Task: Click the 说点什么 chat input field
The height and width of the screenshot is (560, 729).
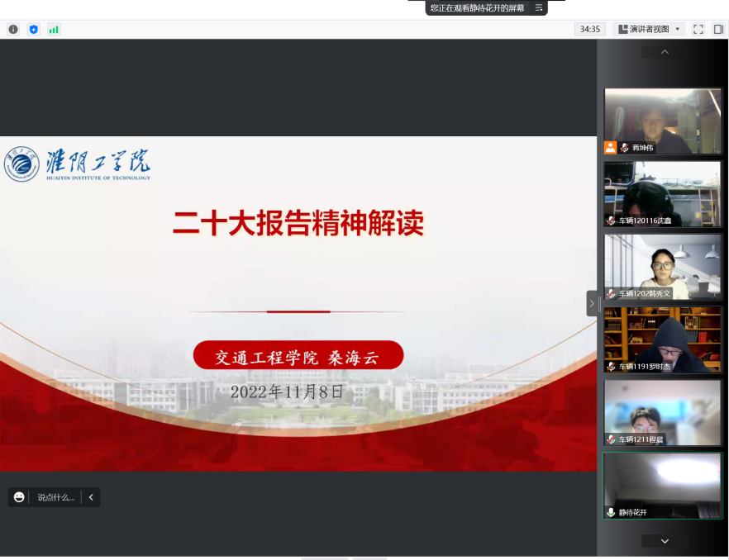Action: tap(55, 497)
